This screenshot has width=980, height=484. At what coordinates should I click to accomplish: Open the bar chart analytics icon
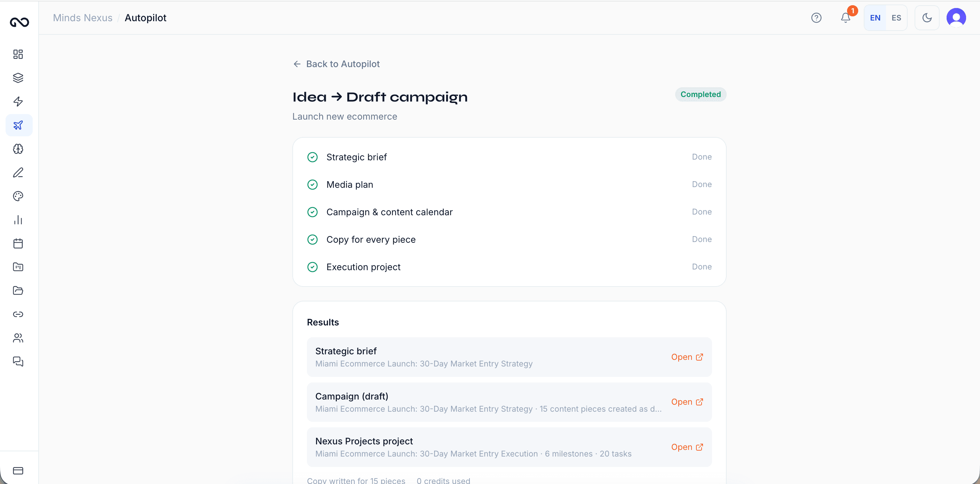[x=18, y=220]
